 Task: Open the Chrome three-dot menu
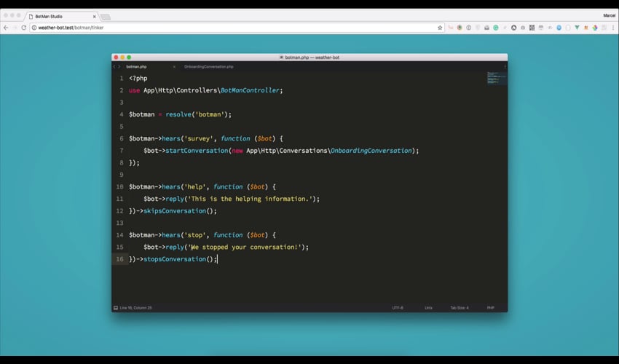pyautogui.click(x=613, y=28)
